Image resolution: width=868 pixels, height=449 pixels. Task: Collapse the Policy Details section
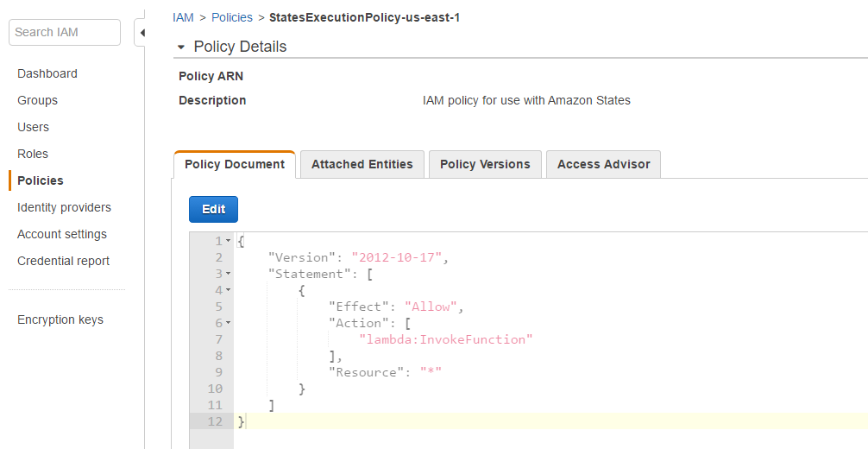[181, 47]
